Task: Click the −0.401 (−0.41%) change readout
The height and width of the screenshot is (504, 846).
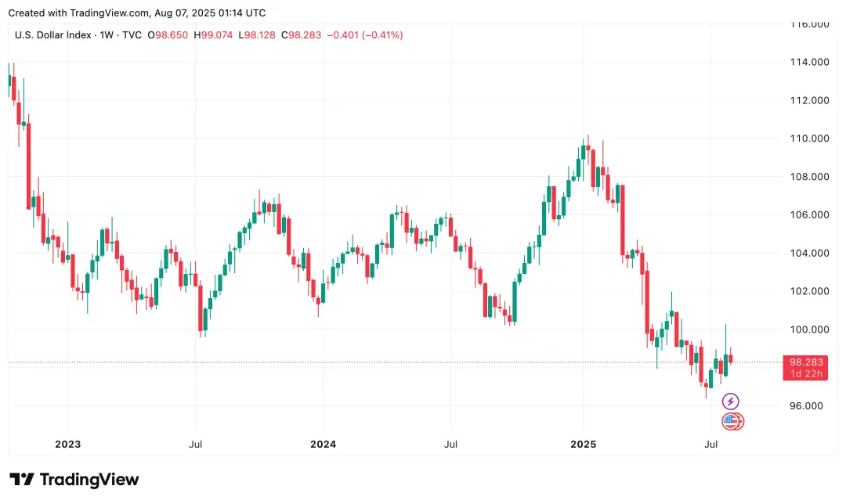Action: pos(365,35)
